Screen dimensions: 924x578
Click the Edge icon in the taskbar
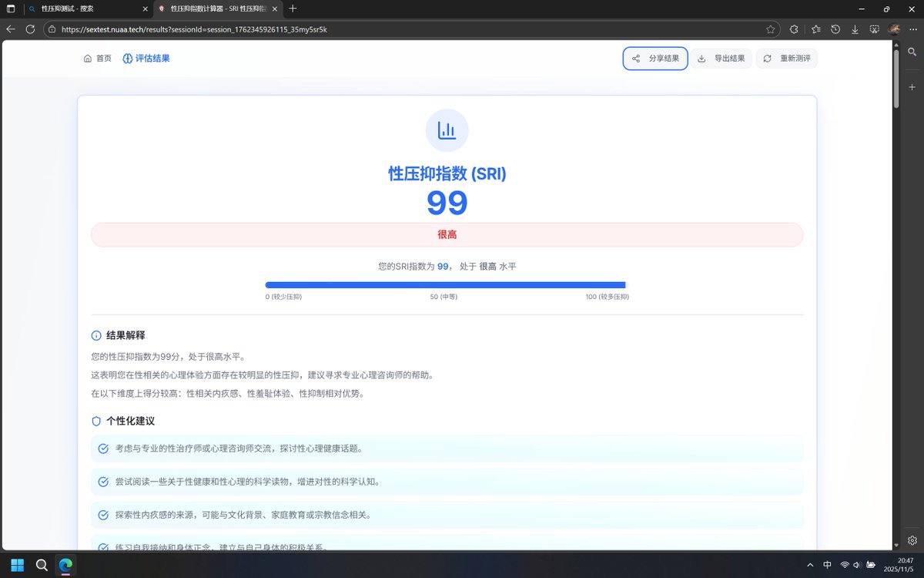tap(66, 564)
